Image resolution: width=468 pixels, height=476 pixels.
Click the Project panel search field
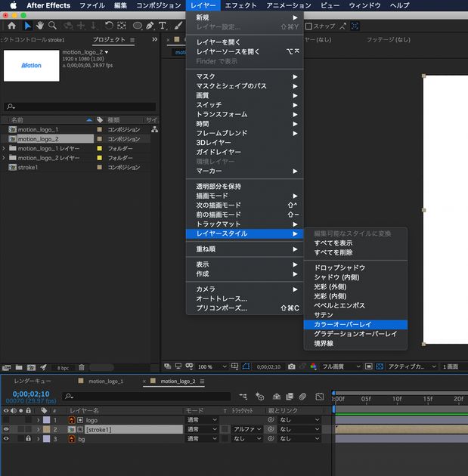click(x=80, y=107)
